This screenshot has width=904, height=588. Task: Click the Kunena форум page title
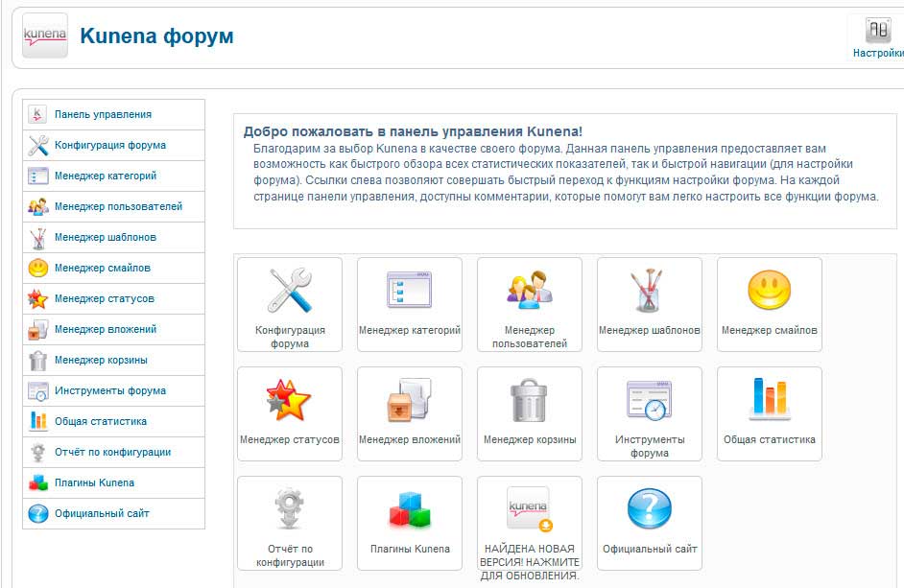[x=156, y=35]
